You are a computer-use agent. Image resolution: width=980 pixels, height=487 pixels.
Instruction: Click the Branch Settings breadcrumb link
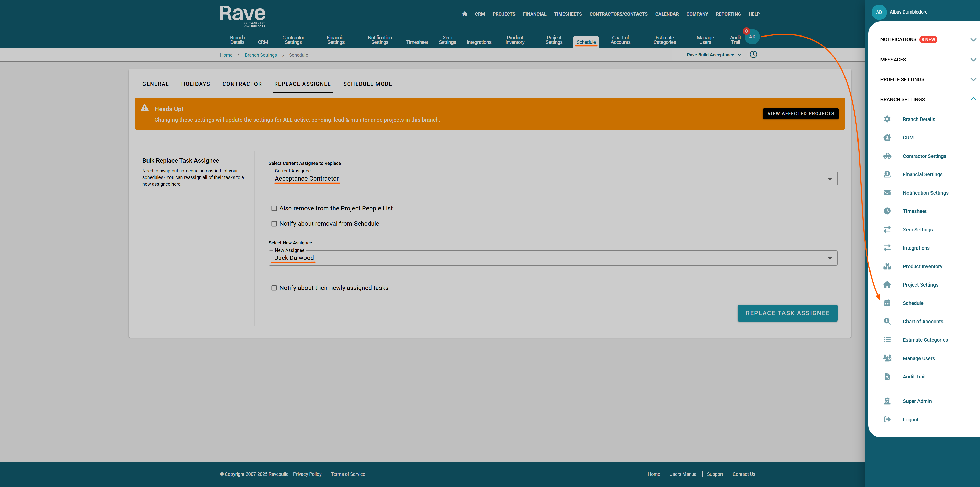click(261, 55)
